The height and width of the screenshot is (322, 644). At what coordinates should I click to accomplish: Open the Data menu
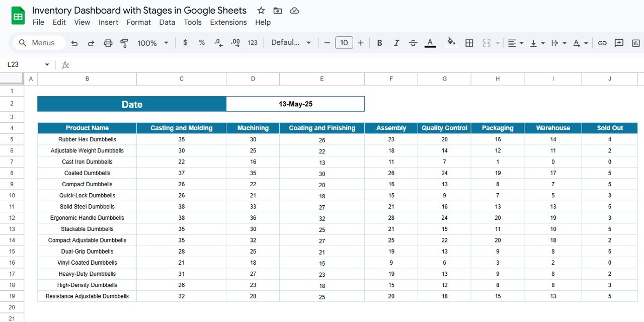(x=167, y=22)
